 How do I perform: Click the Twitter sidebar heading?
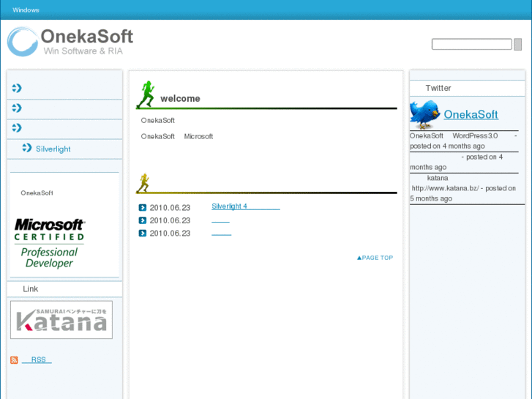[438, 89]
